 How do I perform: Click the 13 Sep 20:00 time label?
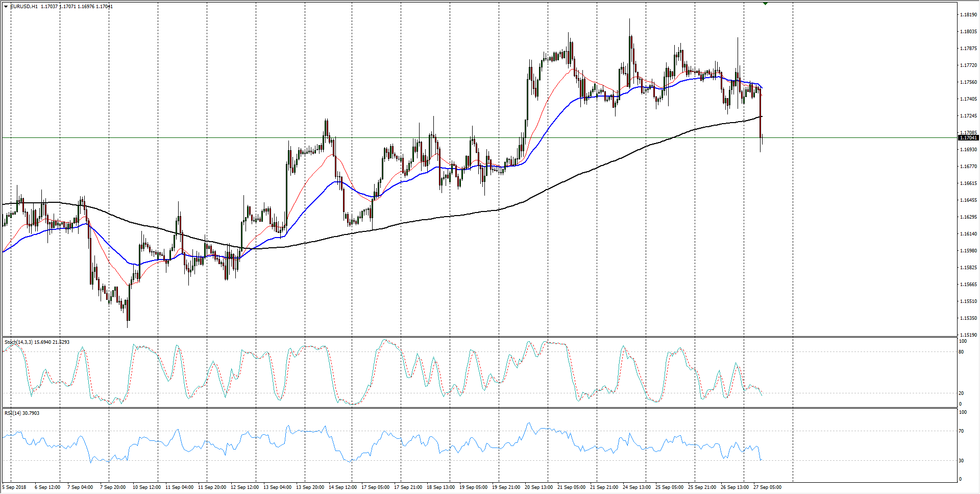click(310, 487)
